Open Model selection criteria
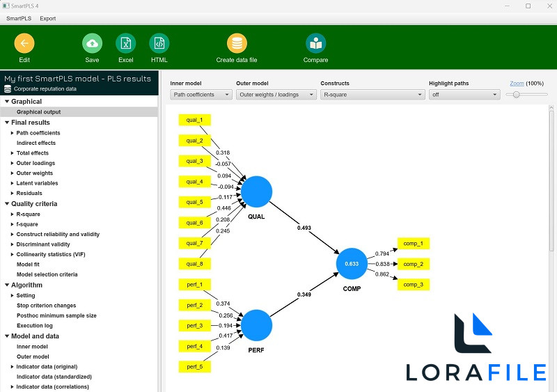 47,274
